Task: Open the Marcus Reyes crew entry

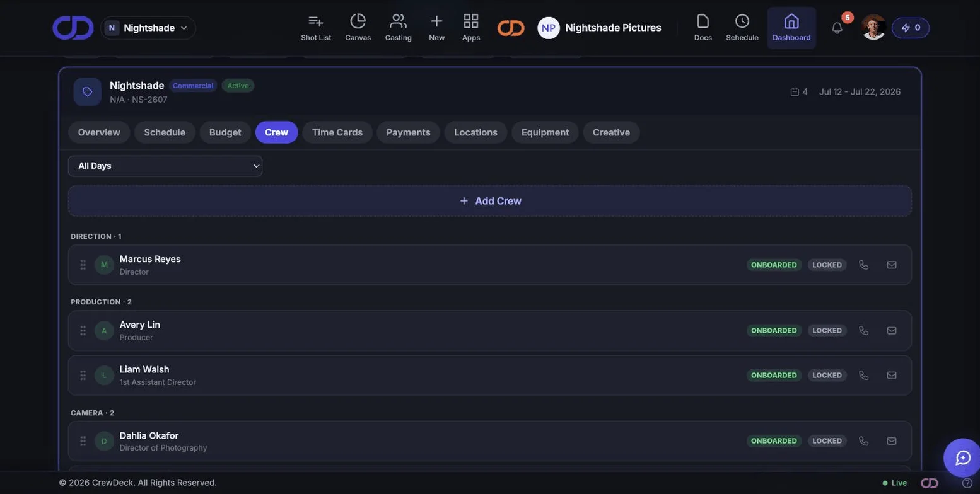Action: (x=490, y=265)
